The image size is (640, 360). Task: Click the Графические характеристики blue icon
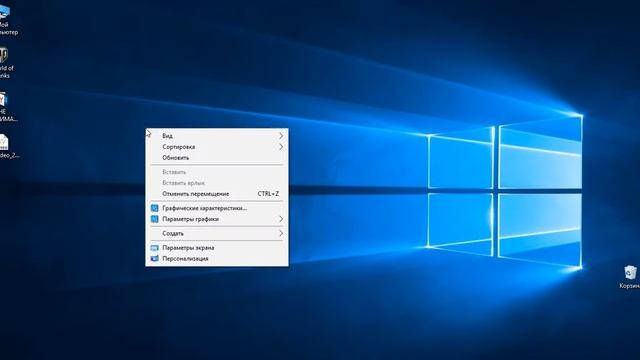click(x=154, y=208)
